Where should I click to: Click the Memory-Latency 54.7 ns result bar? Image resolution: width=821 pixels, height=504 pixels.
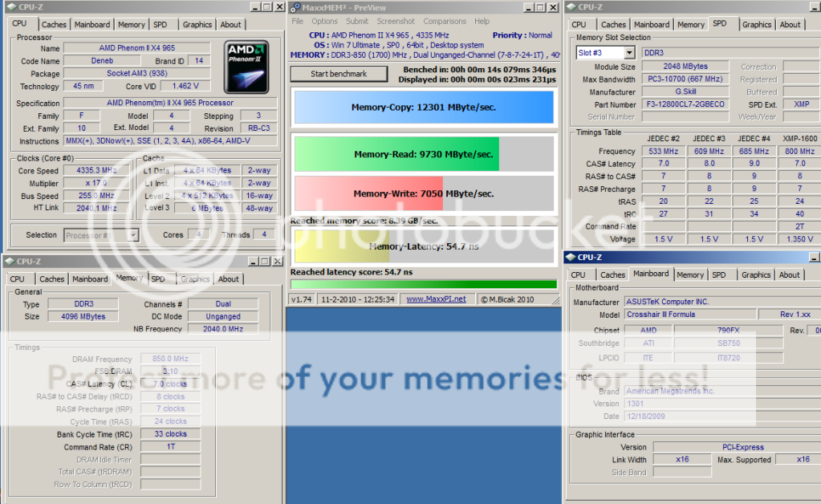point(424,246)
